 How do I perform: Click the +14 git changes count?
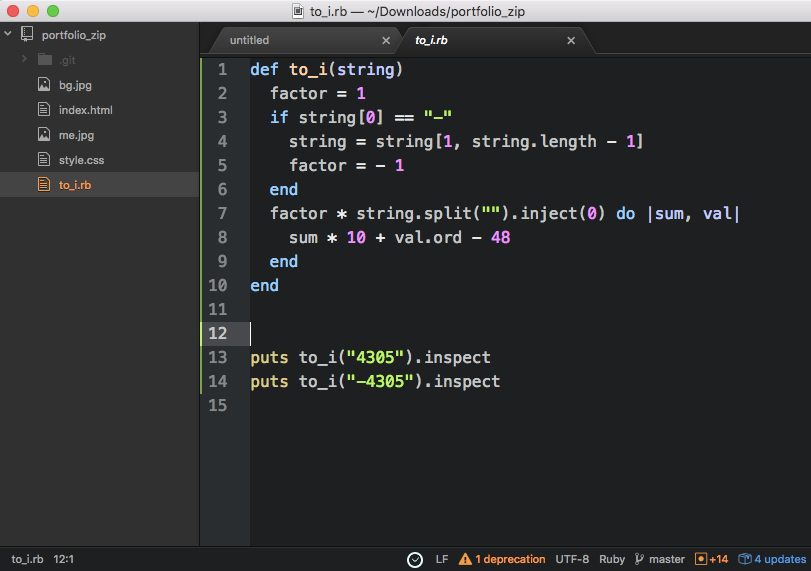[719, 559]
